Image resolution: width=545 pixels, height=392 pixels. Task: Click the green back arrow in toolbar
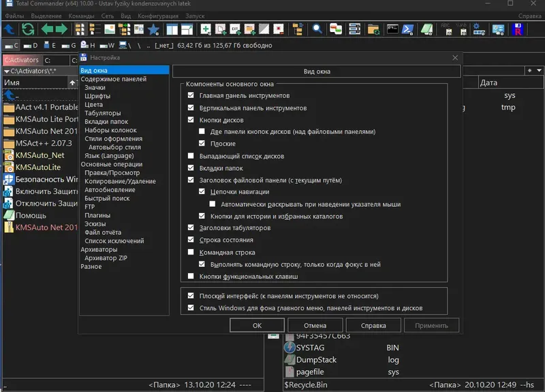(x=47, y=29)
